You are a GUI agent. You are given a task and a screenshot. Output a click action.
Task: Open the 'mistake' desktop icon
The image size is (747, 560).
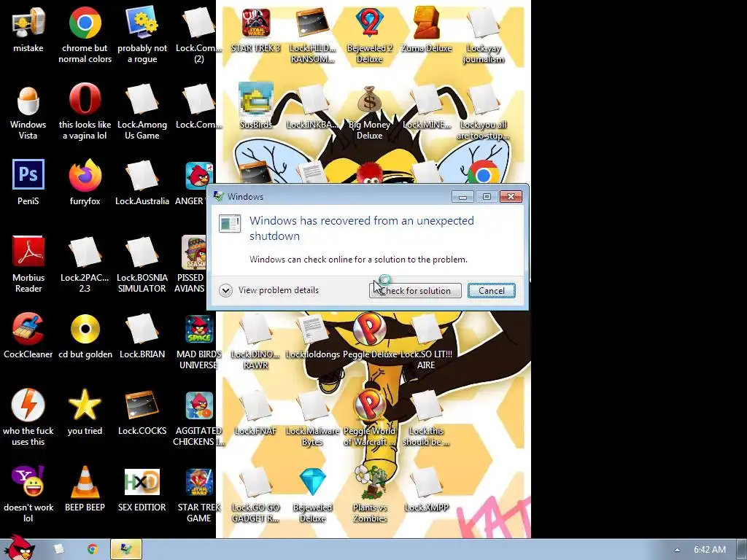[28, 23]
